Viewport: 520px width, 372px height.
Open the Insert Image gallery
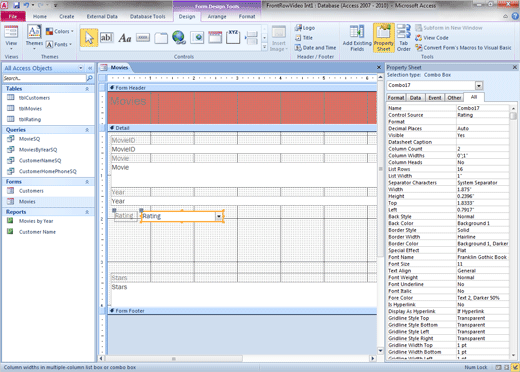tap(279, 39)
